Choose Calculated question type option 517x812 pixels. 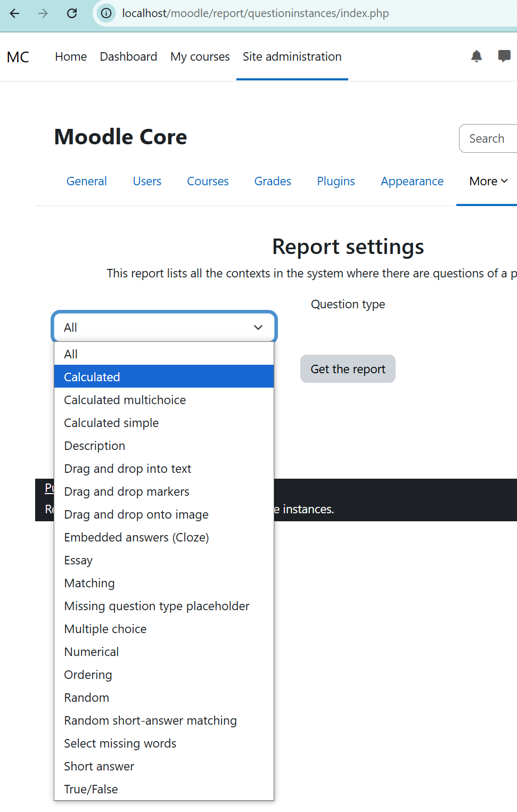coord(164,376)
